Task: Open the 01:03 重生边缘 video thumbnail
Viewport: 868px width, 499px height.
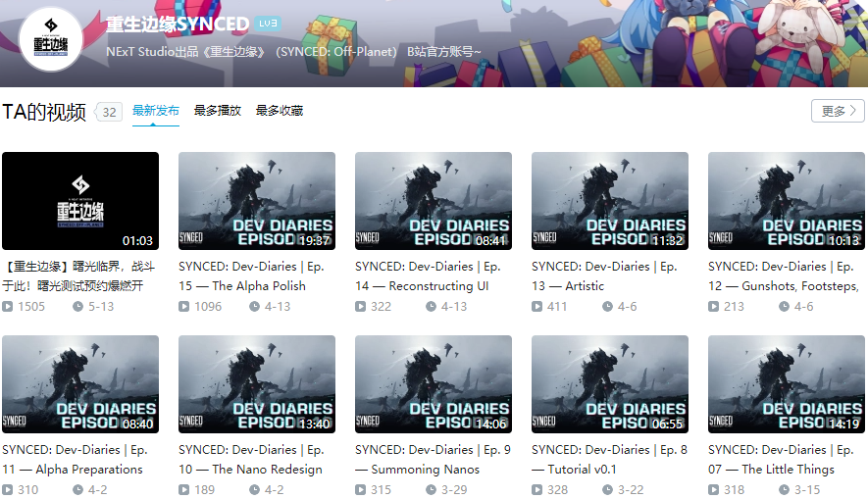Action: [x=80, y=201]
